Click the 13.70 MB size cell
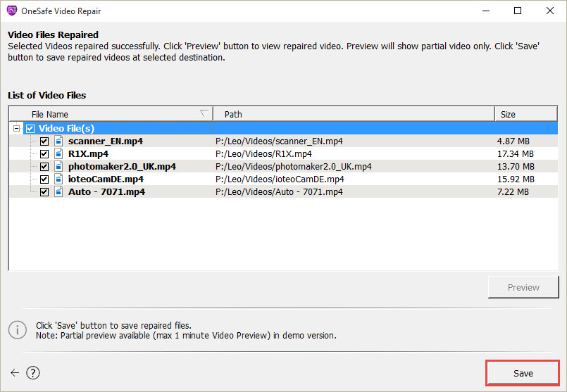The height and width of the screenshot is (392, 567). (x=516, y=166)
